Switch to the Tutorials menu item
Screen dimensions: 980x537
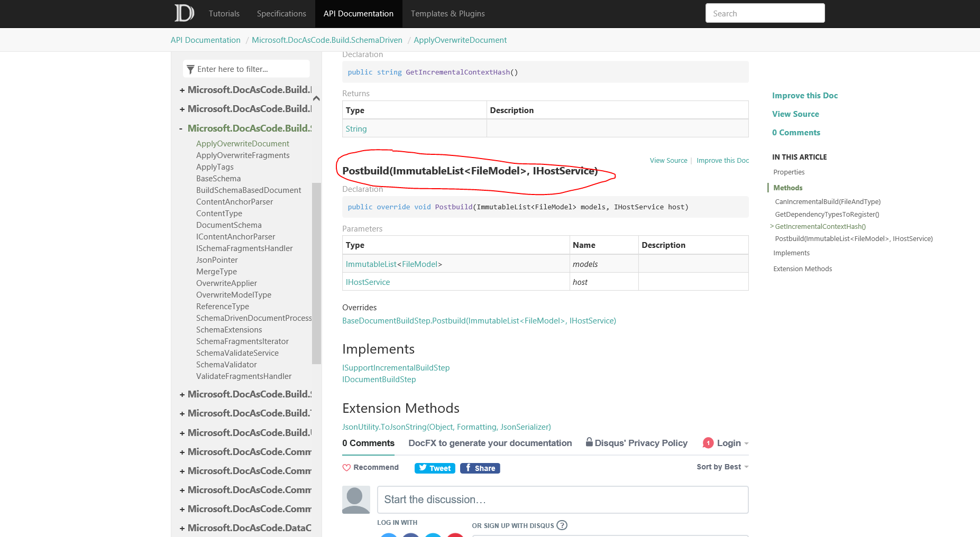click(x=224, y=13)
